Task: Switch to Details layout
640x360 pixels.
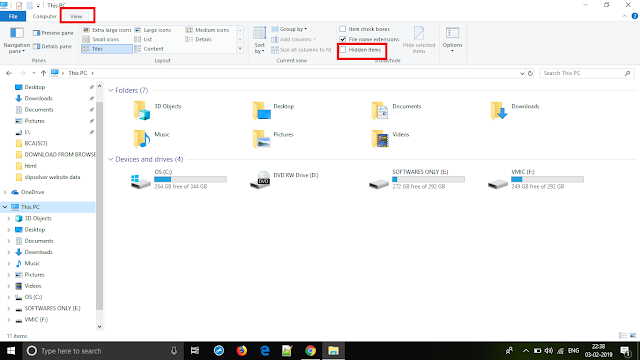Action: point(198,39)
